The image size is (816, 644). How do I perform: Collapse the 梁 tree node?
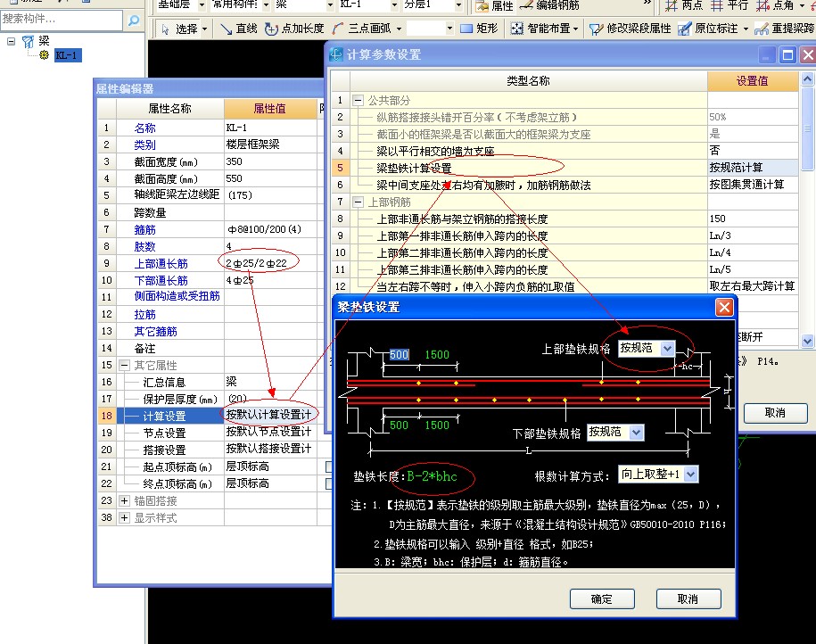pos(11,41)
